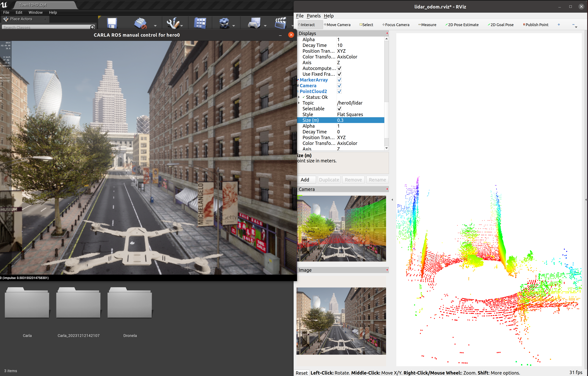Click the Add button in Displays panel
The image size is (588, 376).
tap(306, 180)
